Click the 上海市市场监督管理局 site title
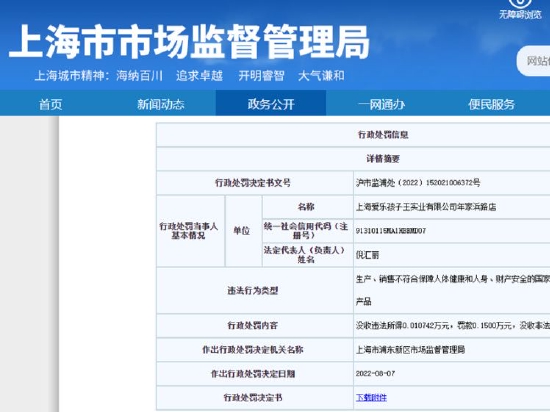The height and width of the screenshot is (412, 550). click(189, 42)
